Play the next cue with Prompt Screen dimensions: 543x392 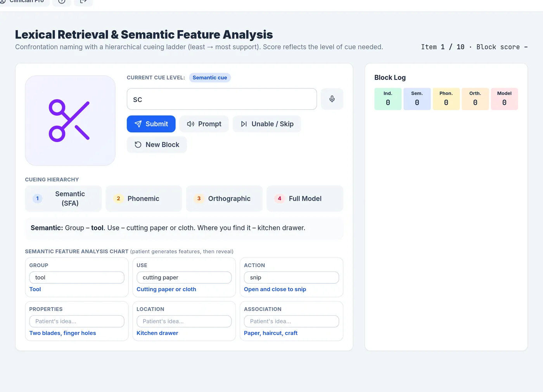[204, 124]
